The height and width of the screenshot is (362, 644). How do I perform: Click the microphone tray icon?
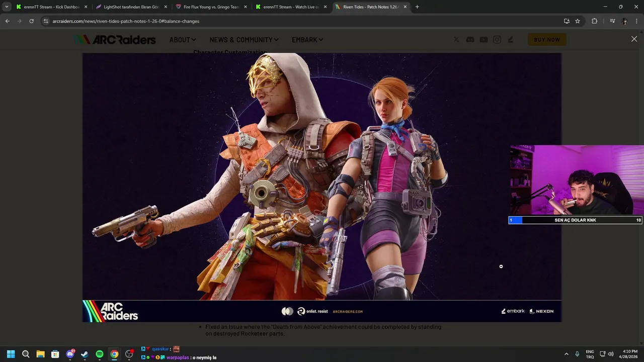[x=577, y=354]
